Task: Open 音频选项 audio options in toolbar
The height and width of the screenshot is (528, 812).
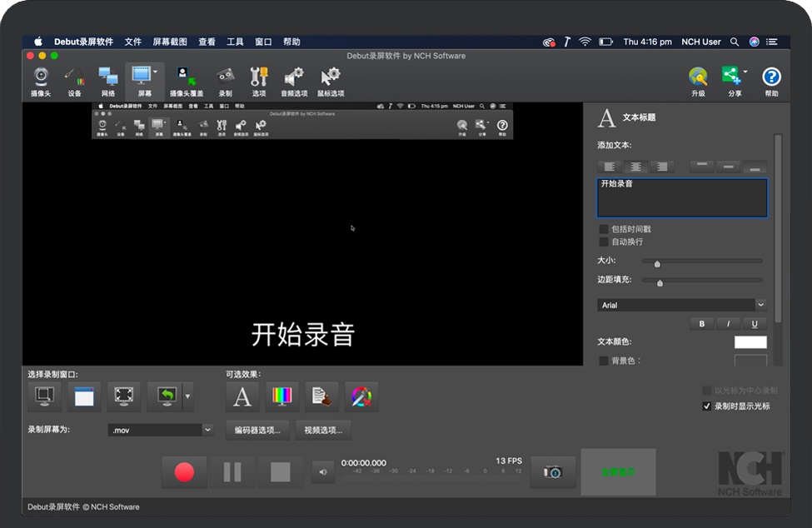Action: (x=293, y=82)
